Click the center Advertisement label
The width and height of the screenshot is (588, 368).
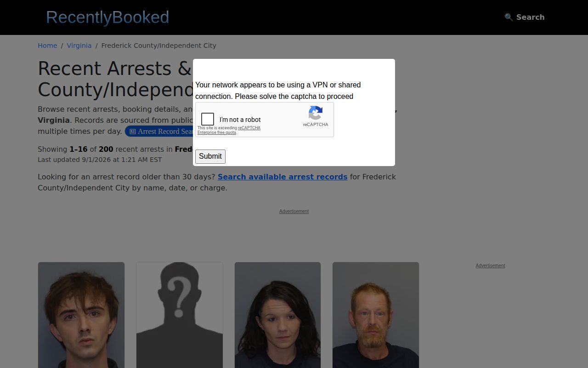[x=294, y=211]
